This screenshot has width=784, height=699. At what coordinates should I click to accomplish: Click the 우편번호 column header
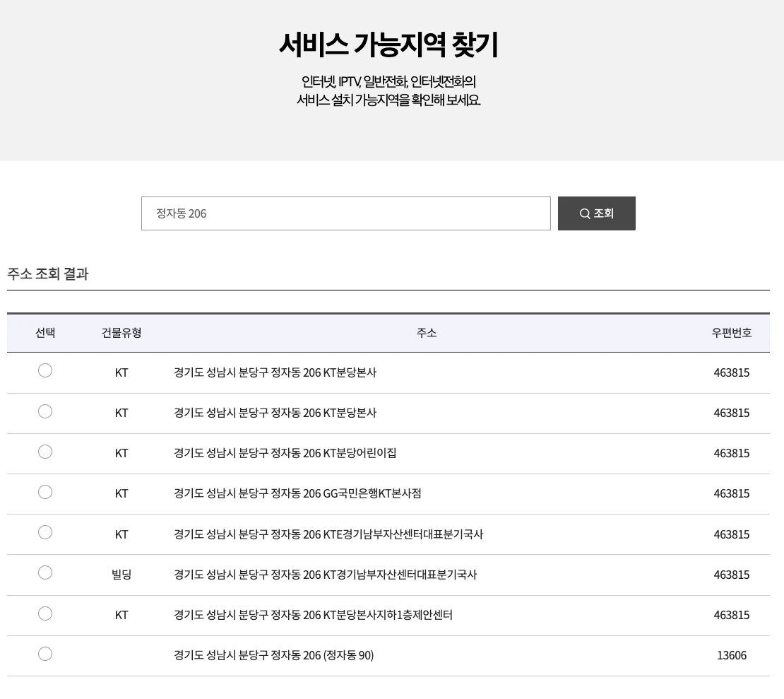coord(732,333)
